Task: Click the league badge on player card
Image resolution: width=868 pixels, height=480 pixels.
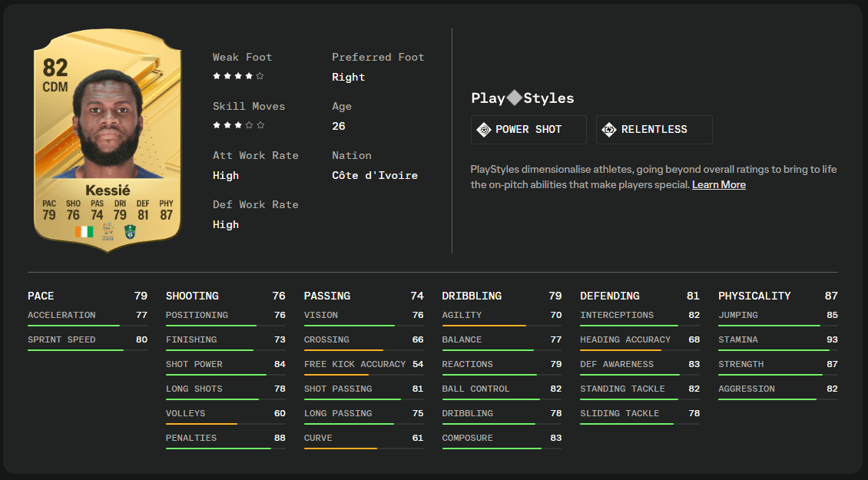Action: click(x=108, y=231)
